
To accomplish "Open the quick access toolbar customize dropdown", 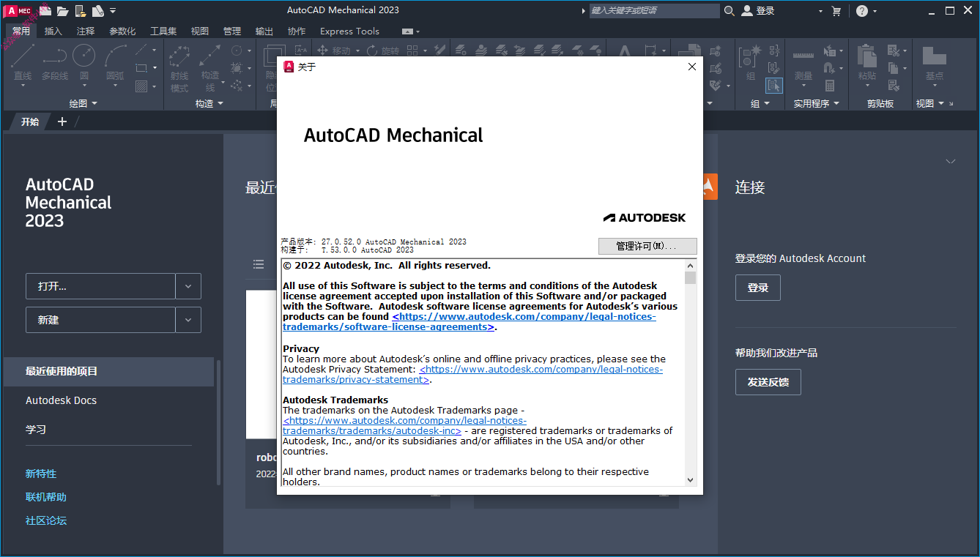I will coord(113,11).
